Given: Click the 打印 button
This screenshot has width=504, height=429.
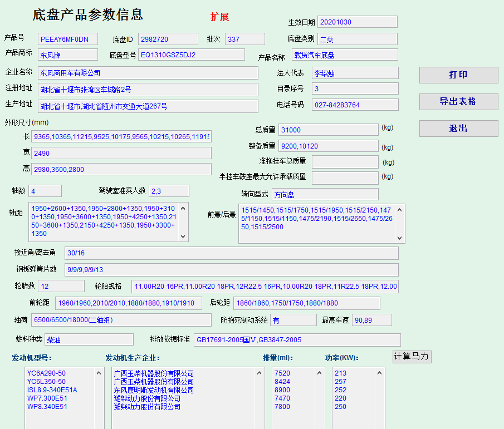Looking at the screenshot, I should 459,75.
